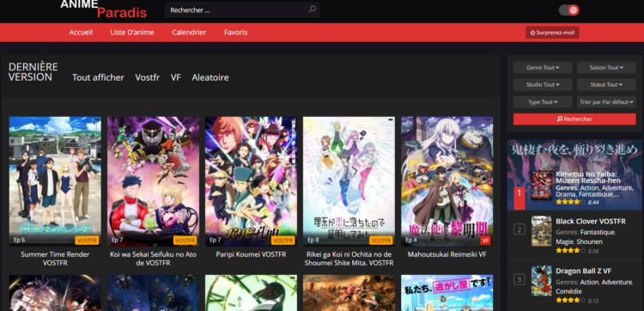Click rank 3 number badge
This screenshot has width=644, height=311.
(x=519, y=280)
